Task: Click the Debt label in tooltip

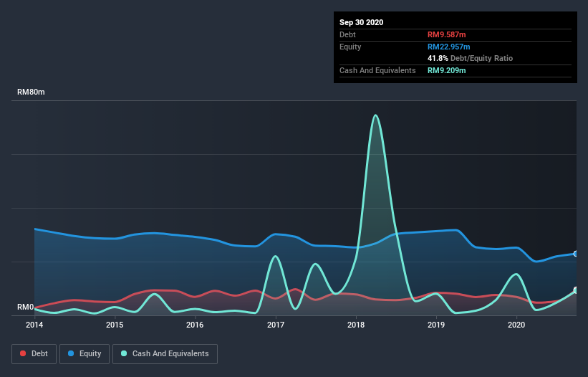Action: 347,34
